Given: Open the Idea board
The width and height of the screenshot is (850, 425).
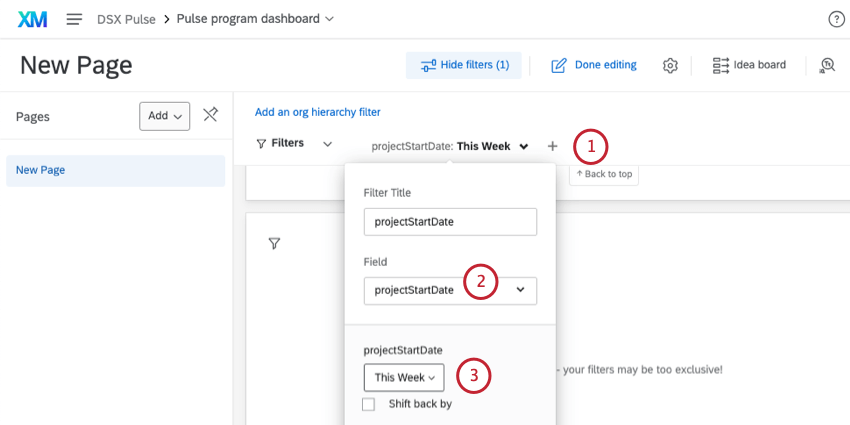Looking at the screenshot, I should pyautogui.click(x=749, y=65).
